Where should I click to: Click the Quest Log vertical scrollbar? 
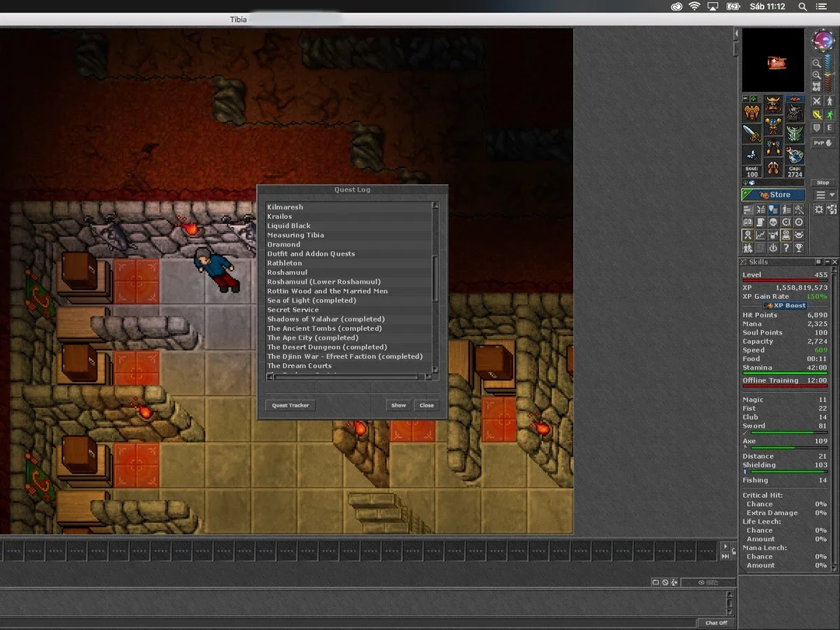[x=436, y=287]
